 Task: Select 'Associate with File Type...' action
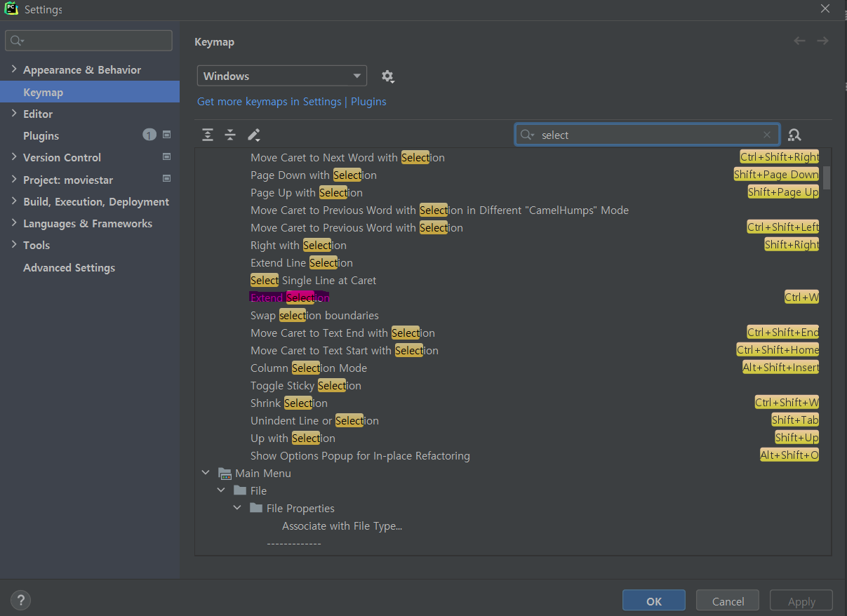tap(342, 526)
